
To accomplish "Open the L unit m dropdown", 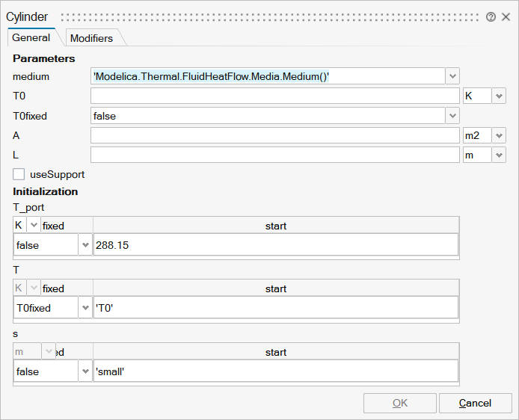I will [x=499, y=155].
